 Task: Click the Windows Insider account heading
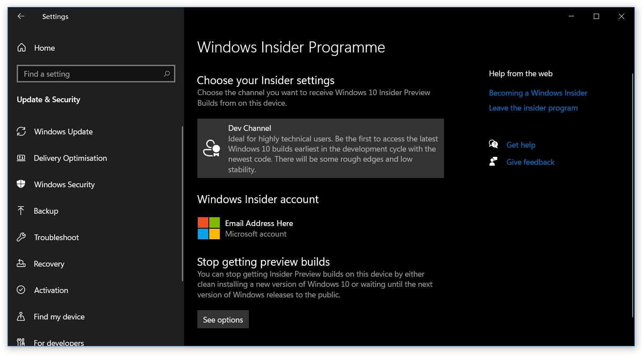coord(258,199)
